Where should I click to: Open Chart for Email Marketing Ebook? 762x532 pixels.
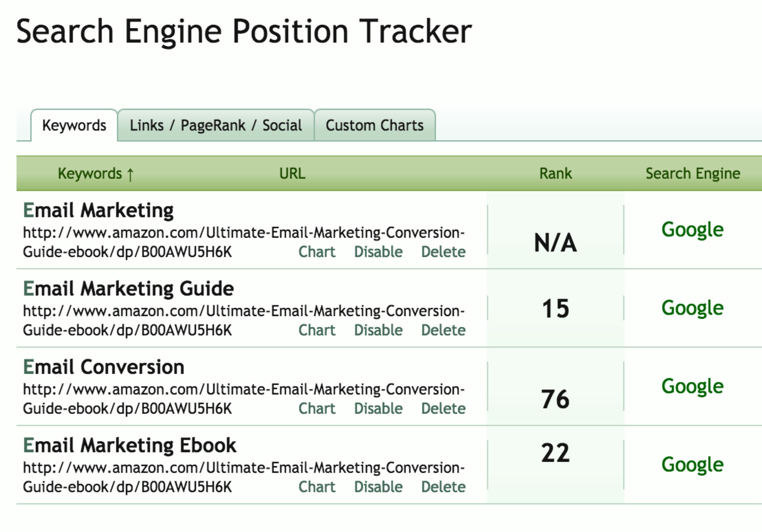click(x=317, y=487)
